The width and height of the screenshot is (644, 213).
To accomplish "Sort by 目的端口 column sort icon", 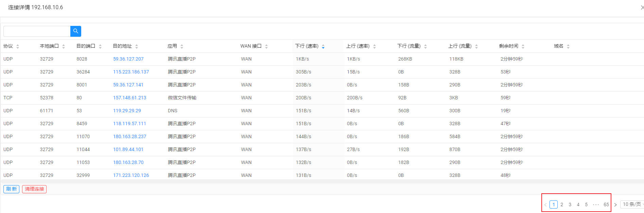I will click(x=100, y=46).
